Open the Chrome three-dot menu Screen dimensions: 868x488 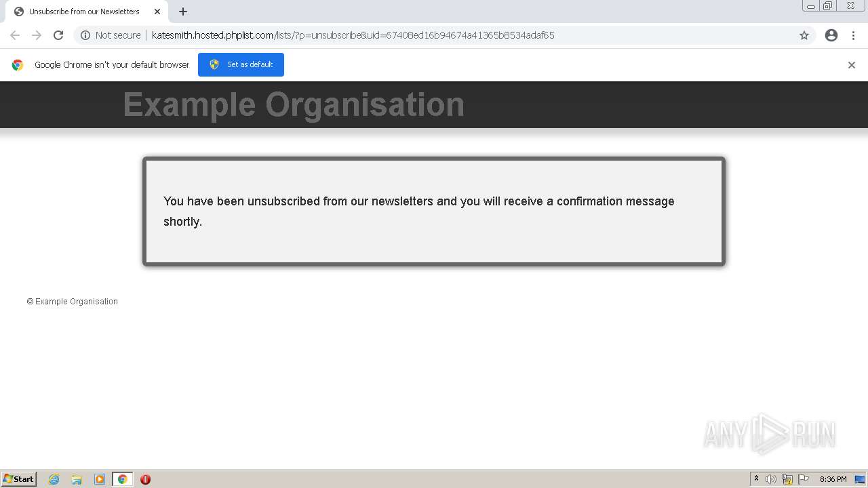coord(853,35)
